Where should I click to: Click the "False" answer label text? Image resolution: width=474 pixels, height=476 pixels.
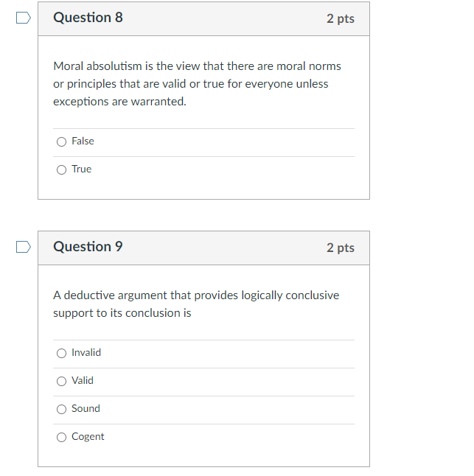click(x=83, y=141)
